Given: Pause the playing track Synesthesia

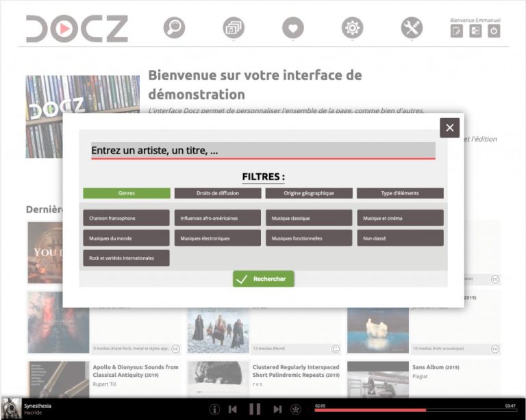Looking at the screenshot, I should (255, 409).
